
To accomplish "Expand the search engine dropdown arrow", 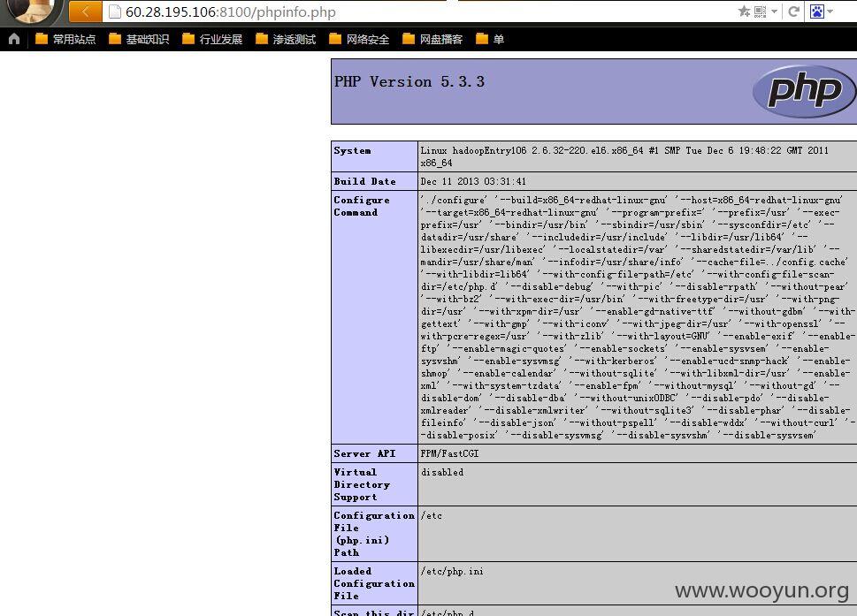I will point(830,11).
